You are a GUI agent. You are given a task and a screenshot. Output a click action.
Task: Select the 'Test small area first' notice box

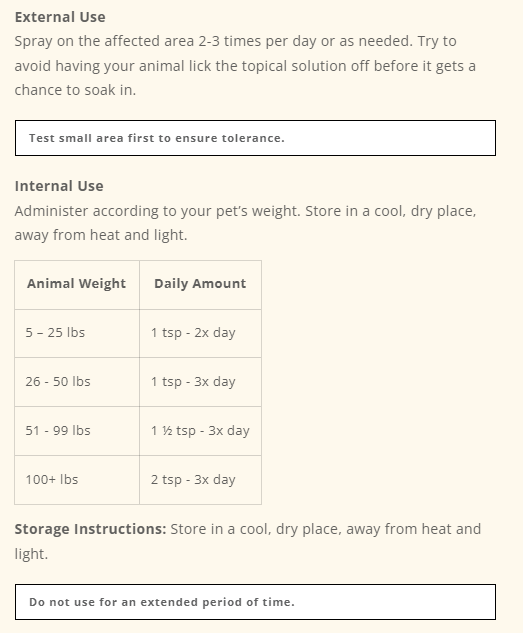point(255,138)
